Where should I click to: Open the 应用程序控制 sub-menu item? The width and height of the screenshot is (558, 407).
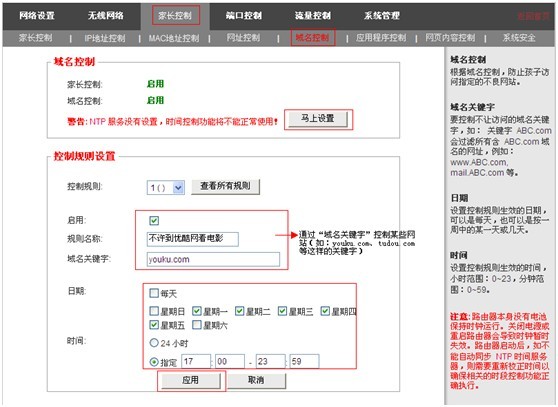pos(381,38)
